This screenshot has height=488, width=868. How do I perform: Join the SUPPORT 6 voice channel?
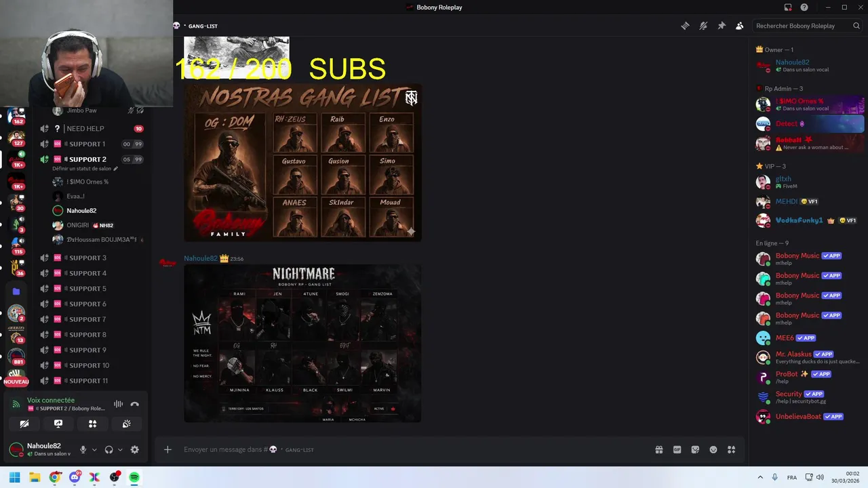coord(91,304)
